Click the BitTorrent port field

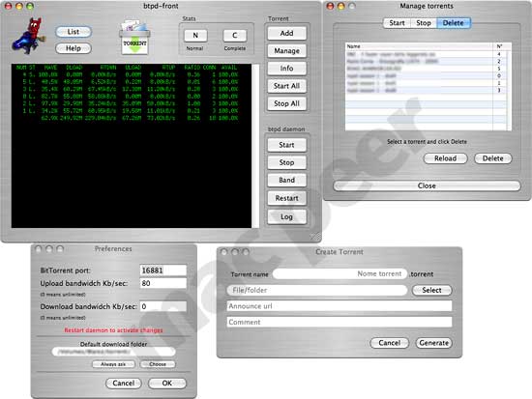click(x=163, y=271)
